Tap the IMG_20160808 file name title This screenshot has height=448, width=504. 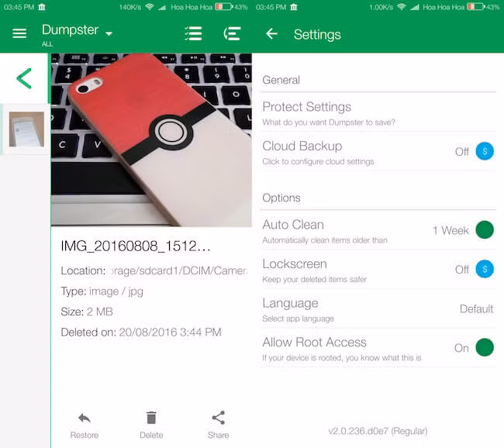point(136,246)
